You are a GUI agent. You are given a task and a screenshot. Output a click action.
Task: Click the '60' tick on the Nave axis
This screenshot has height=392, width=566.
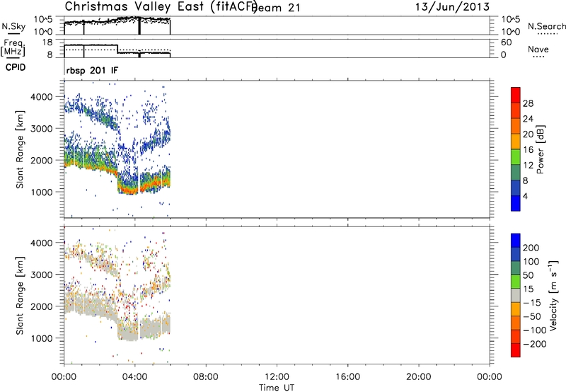(x=506, y=42)
